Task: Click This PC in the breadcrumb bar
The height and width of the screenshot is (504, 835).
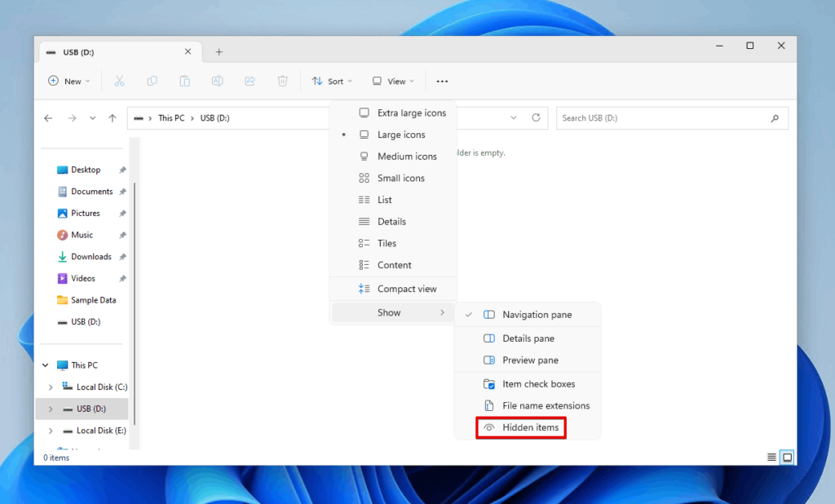Action: [x=171, y=117]
